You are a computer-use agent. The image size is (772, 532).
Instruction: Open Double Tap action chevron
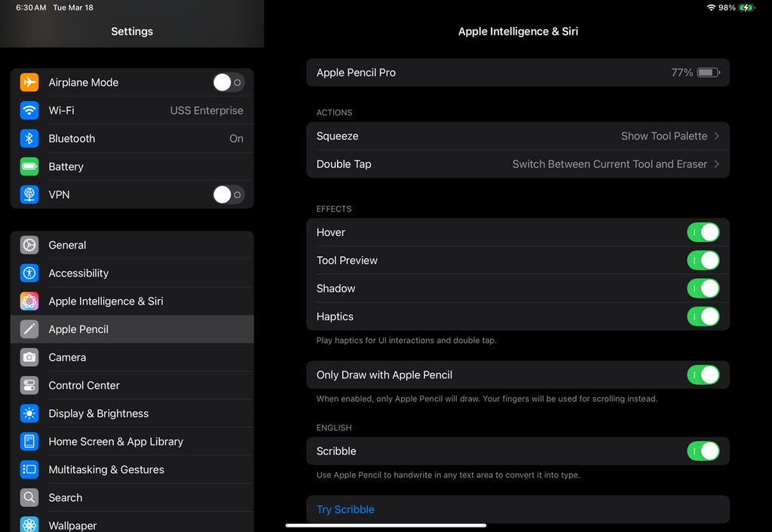(716, 164)
